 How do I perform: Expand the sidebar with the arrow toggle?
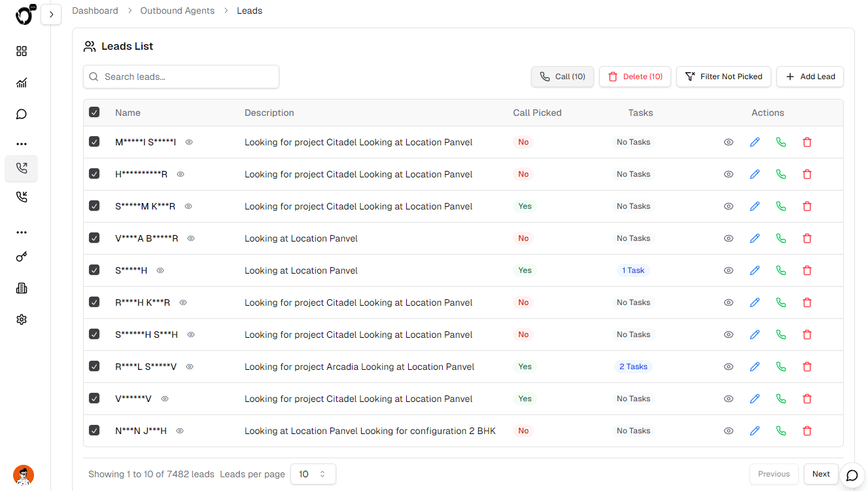tap(51, 14)
